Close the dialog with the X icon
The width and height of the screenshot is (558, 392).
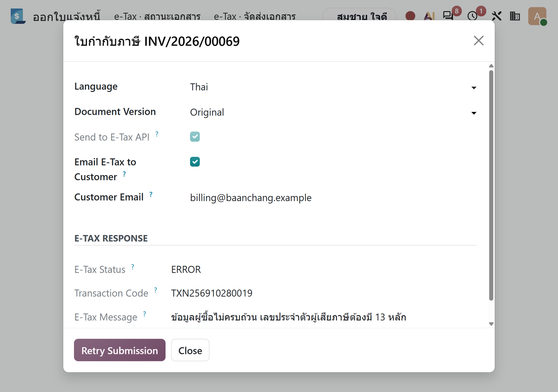(478, 41)
